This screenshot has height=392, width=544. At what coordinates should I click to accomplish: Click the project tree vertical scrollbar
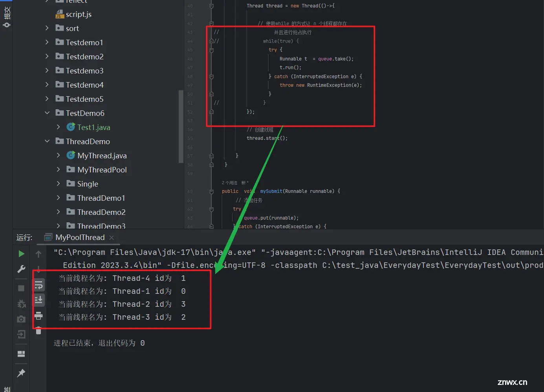pos(181,126)
